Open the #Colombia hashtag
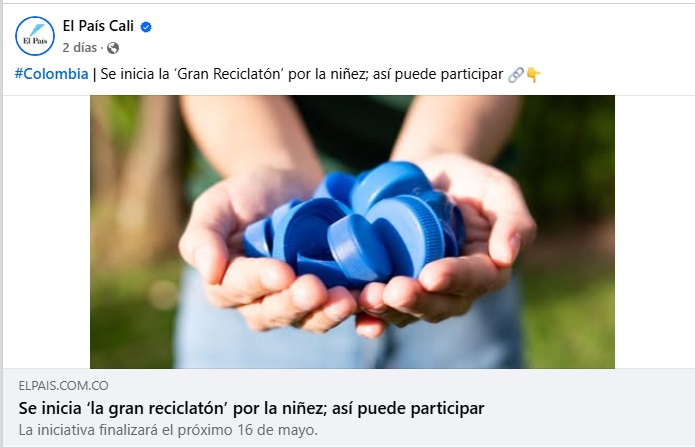Viewport: 695px width, 447px height. pos(51,74)
